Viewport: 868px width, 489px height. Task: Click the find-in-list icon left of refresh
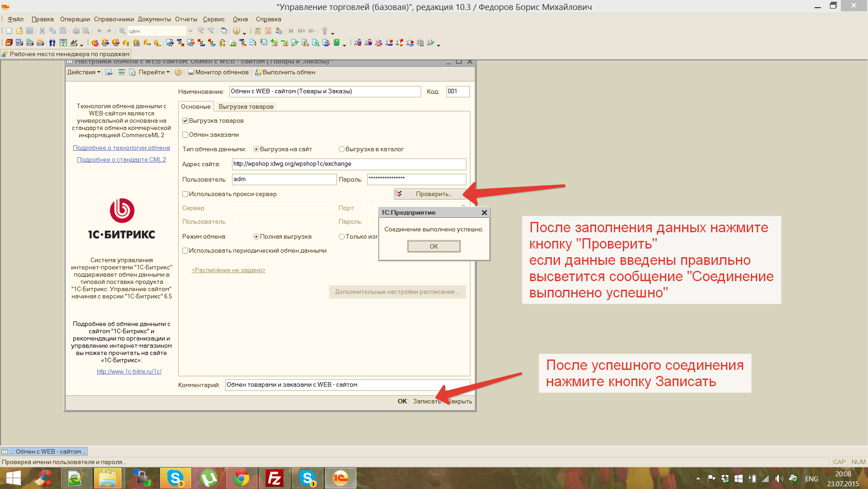(109, 72)
